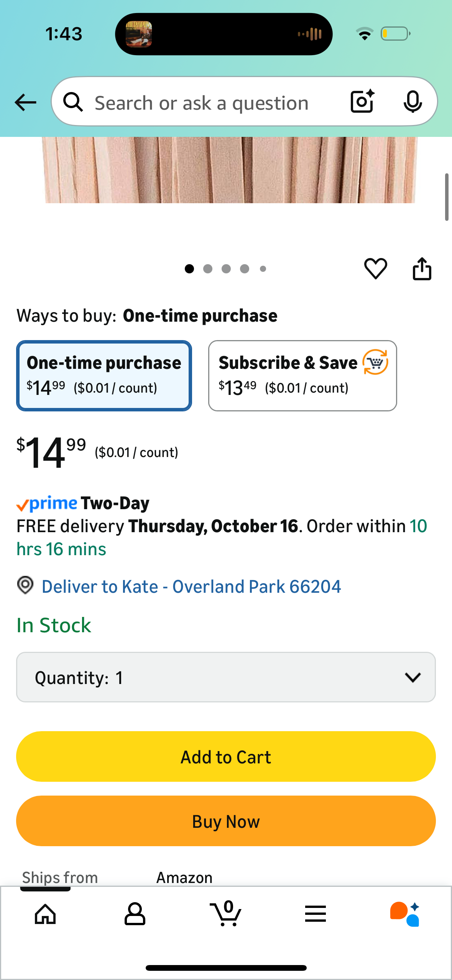Switch to the Home tab

(x=45, y=914)
